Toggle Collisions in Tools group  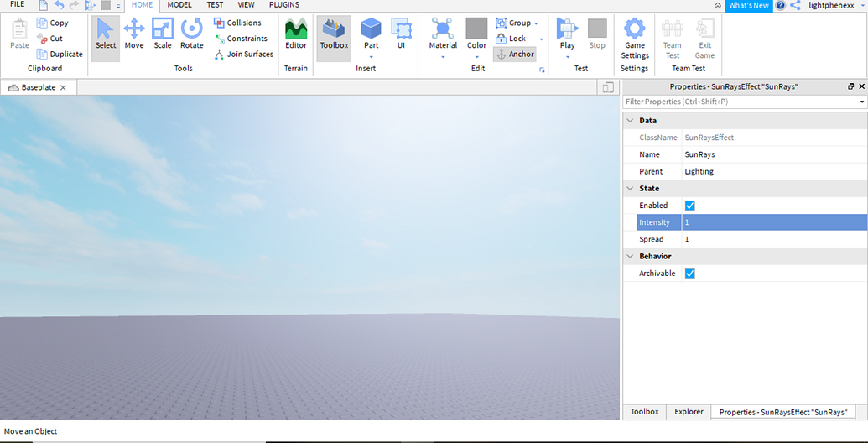point(237,23)
